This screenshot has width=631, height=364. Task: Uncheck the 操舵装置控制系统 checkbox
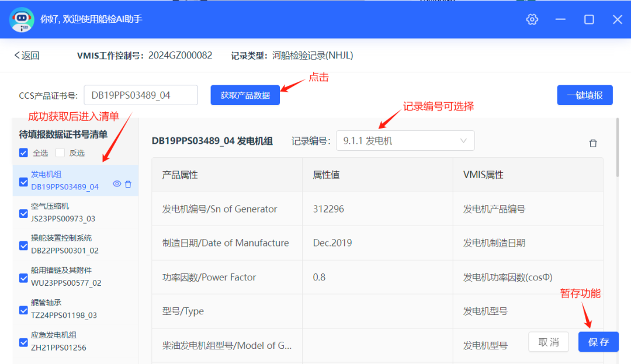(x=23, y=246)
